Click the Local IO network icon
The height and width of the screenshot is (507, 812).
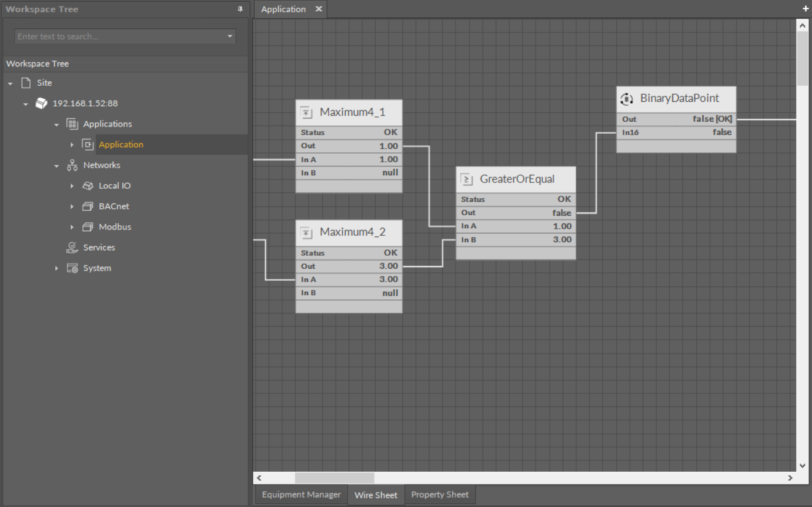click(x=88, y=186)
